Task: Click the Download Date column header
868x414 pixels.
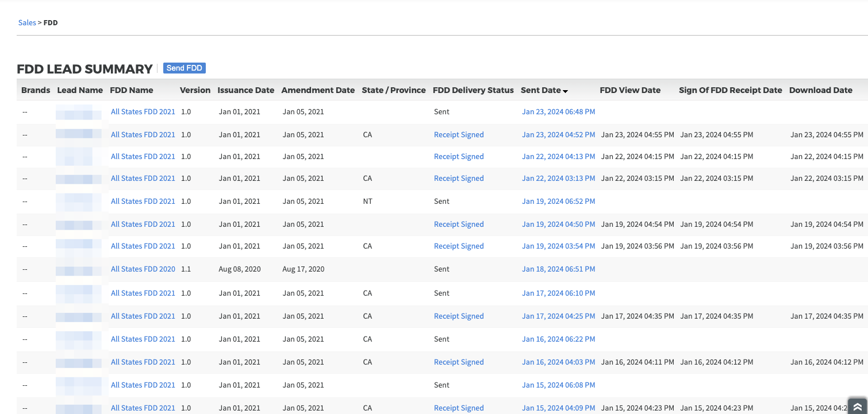Action: (821, 90)
